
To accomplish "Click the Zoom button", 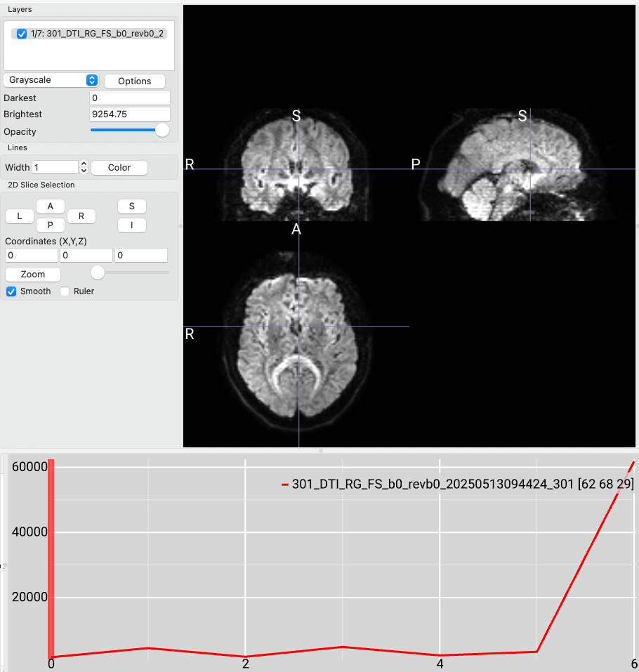I will (33, 275).
